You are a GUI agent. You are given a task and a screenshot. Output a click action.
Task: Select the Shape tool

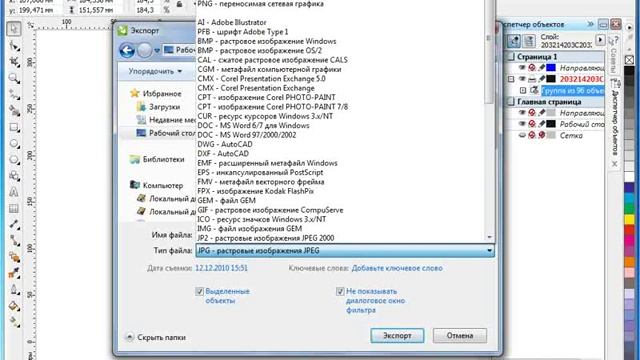pos(14,46)
